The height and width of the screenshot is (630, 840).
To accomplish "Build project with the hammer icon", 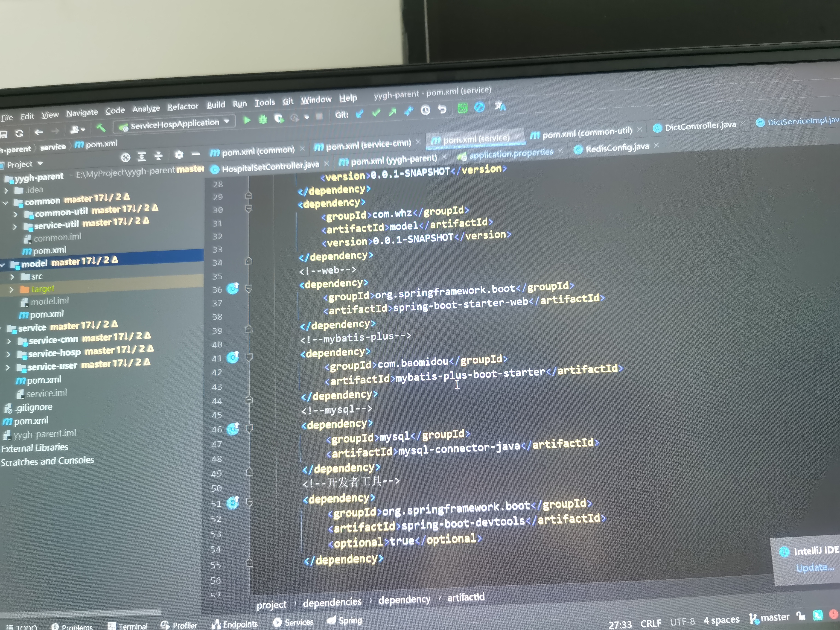I will (101, 128).
